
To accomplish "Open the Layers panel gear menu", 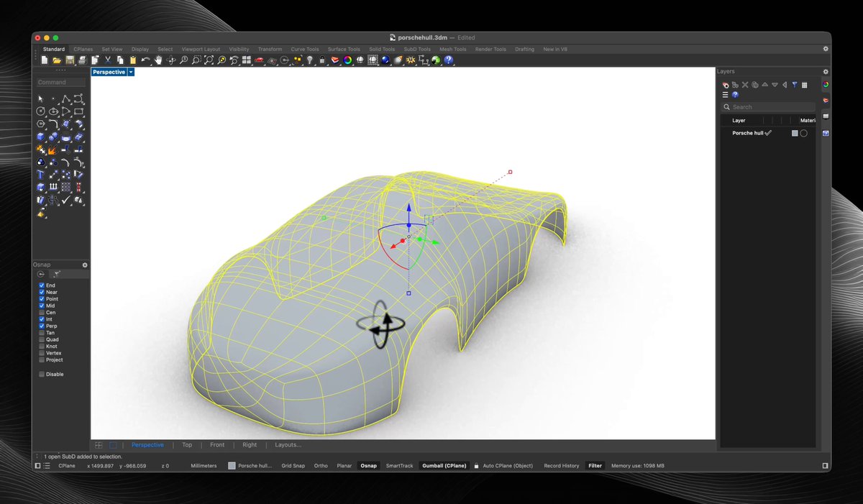I will coord(826,72).
